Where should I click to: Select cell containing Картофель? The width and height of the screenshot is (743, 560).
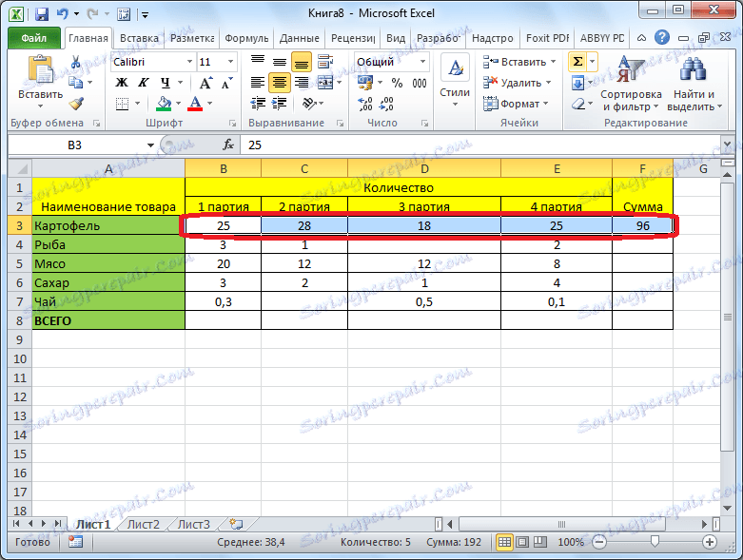pyautogui.click(x=108, y=225)
